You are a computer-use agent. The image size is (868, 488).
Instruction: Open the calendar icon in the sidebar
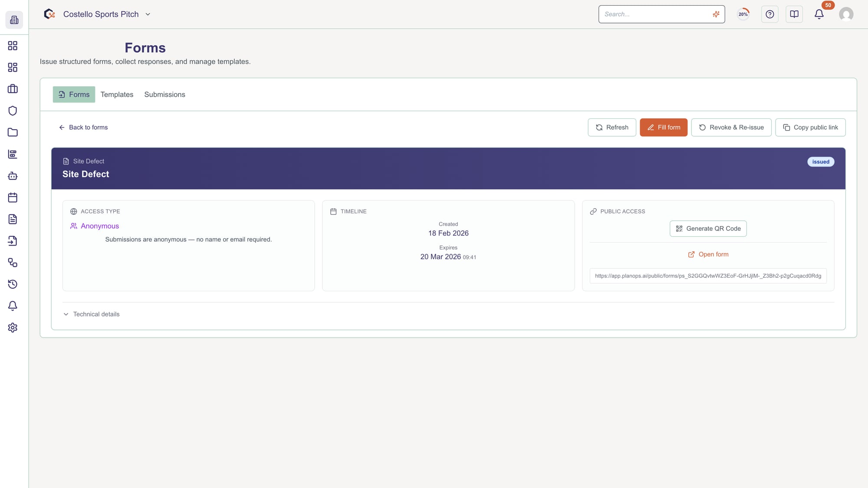tap(13, 197)
